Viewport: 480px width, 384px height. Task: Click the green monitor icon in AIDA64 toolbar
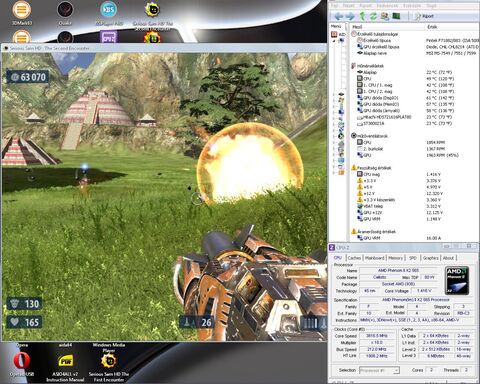click(x=396, y=16)
